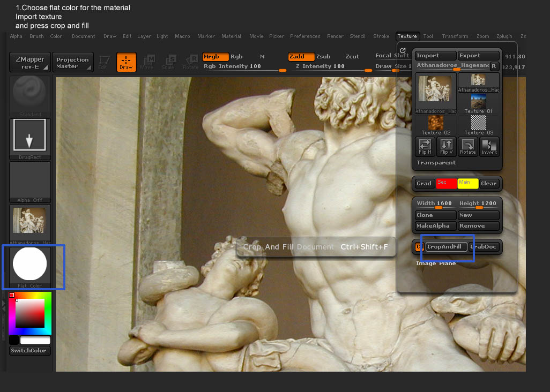Open the Standard material selector

pos(30,96)
